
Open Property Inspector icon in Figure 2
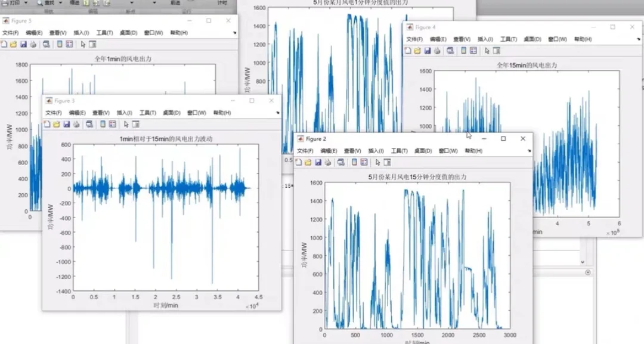point(387,163)
